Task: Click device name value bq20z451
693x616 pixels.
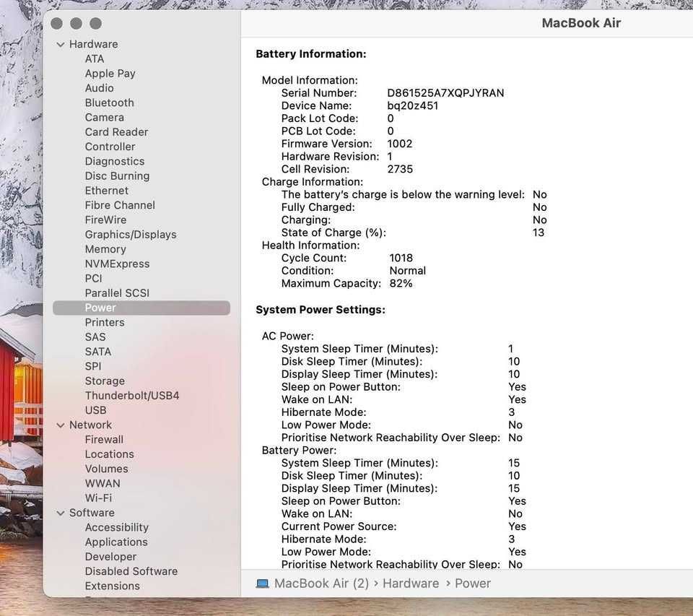Action: click(x=413, y=106)
